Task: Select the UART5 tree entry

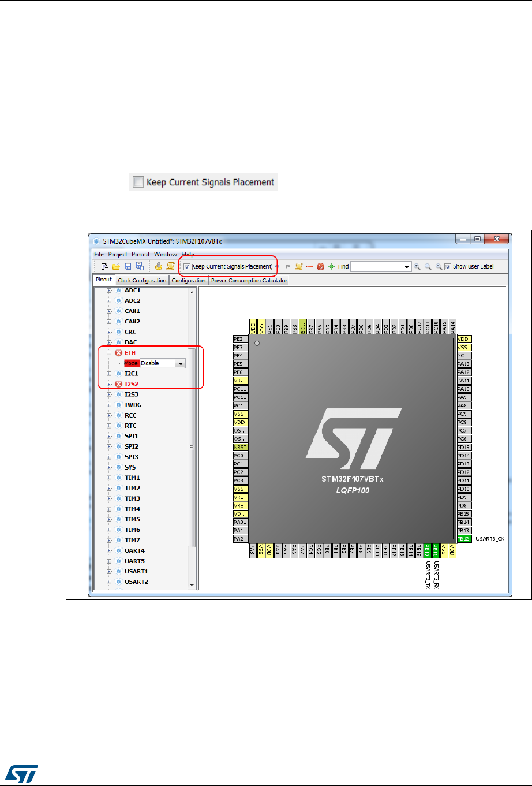Action: [134, 561]
